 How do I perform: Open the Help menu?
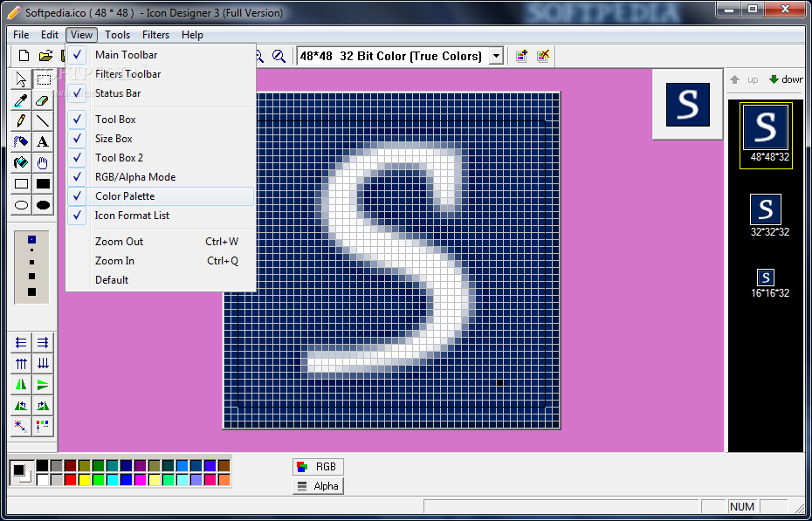pyautogui.click(x=192, y=35)
